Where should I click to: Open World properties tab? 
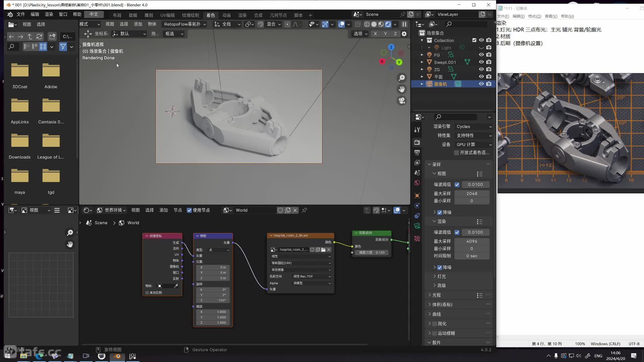click(x=417, y=183)
